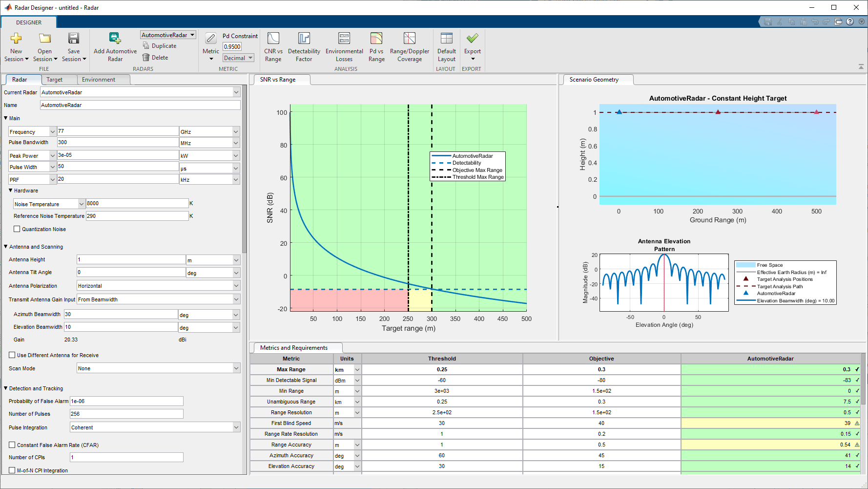Switch to the Environment tab
The height and width of the screenshot is (489, 868).
99,79
